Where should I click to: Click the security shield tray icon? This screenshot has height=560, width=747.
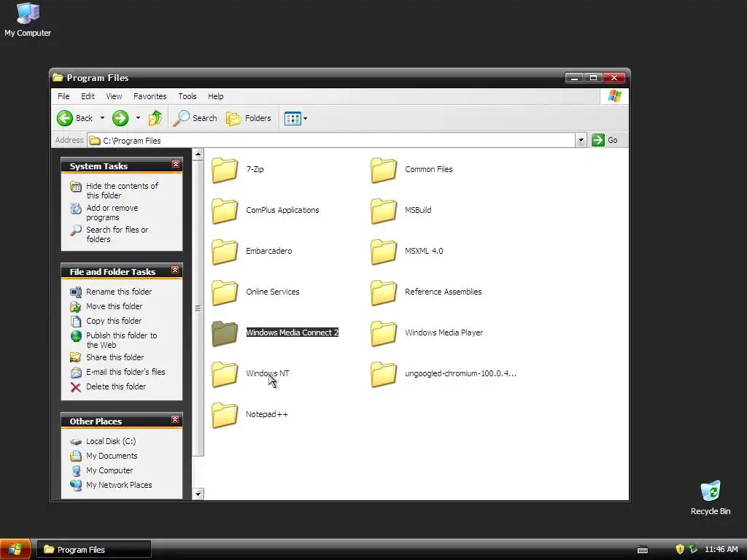point(680,549)
